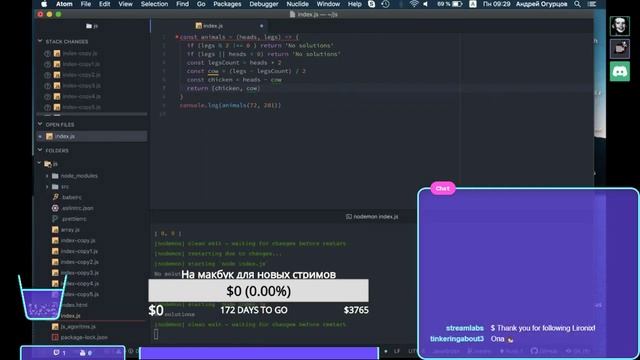The width and height of the screenshot is (640, 360).
Task: Open the Debugger menu
Action: [x=264, y=4]
